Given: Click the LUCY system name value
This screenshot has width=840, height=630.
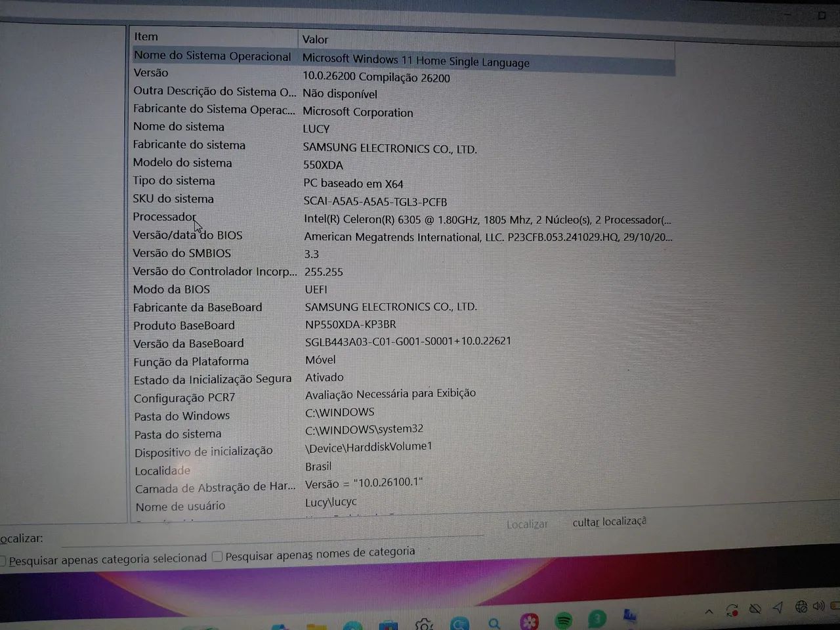Looking at the screenshot, I should pyautogui.click(x=316, y=129).
